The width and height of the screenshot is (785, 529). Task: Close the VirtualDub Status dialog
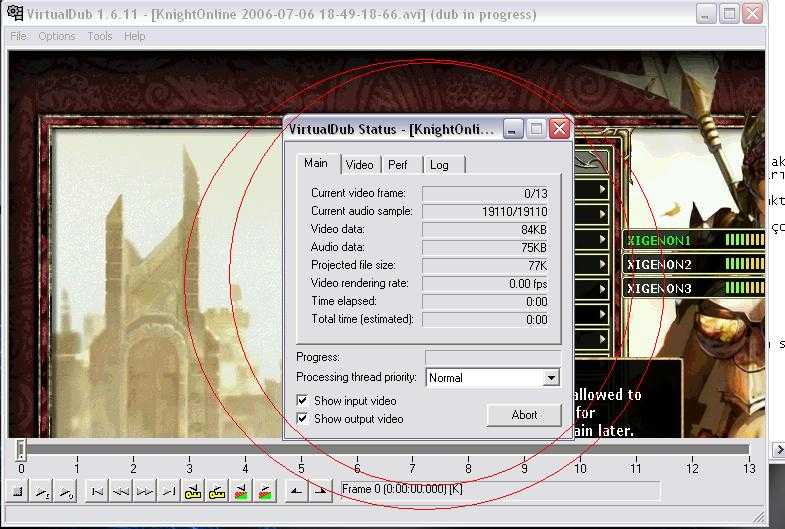point(560,129)
